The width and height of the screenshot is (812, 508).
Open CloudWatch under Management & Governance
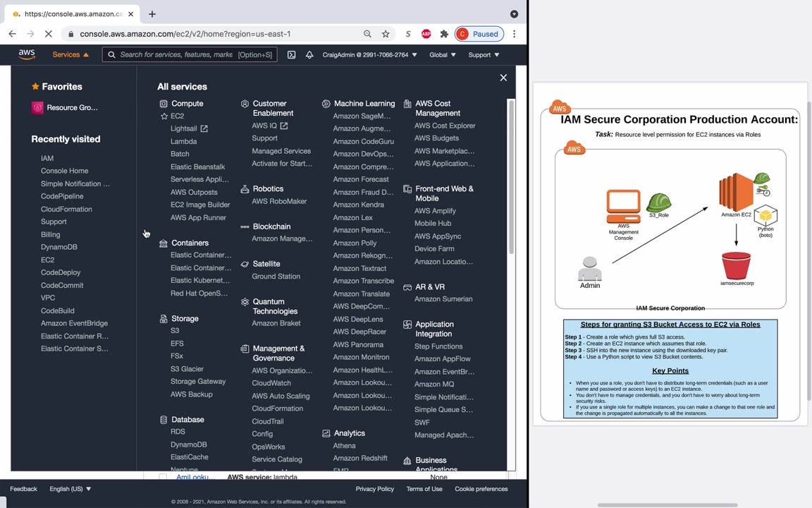click(271, 383)
